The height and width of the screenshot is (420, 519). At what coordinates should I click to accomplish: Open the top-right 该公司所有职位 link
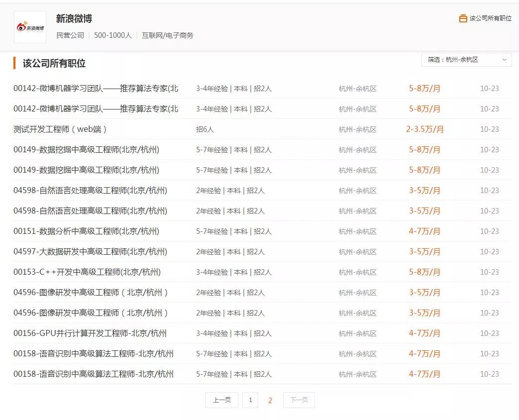click(490, 18)
